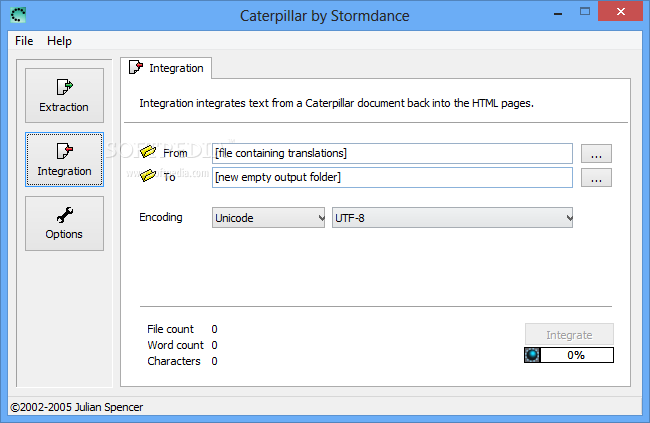Click the 0% progress bar
The width and height of the screenshot is (650, 423).
pyautogui.click(x=578, y=355)
